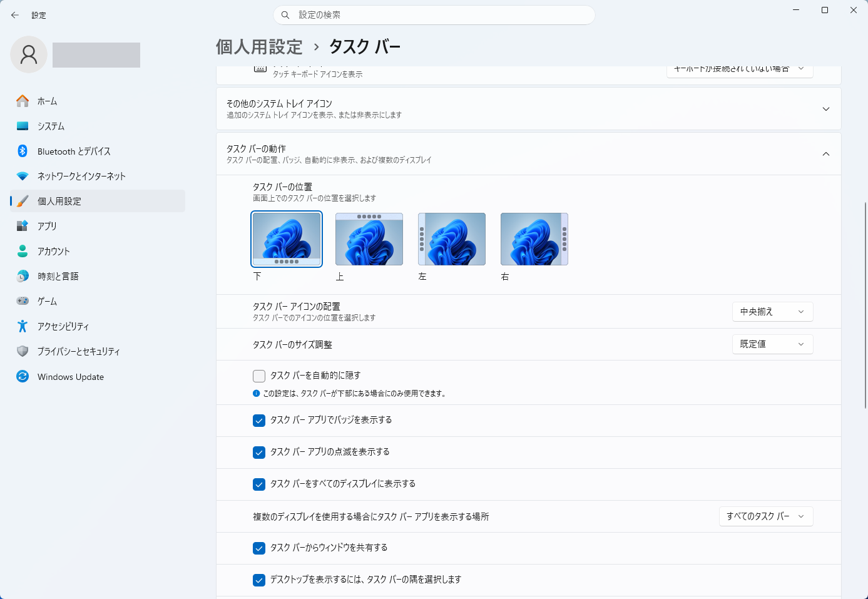Screen dimensions: 868x599
Task: Click the user profile avatar icon
Action: [29, 54]
